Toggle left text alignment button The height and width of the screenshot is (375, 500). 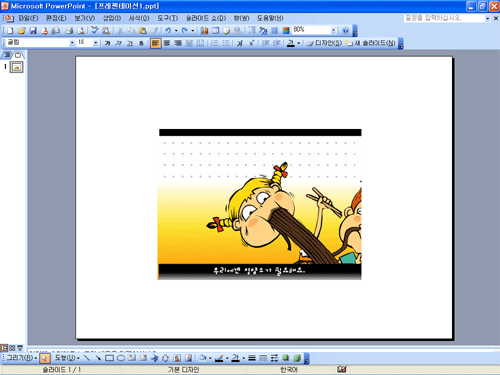click(156, 43)
